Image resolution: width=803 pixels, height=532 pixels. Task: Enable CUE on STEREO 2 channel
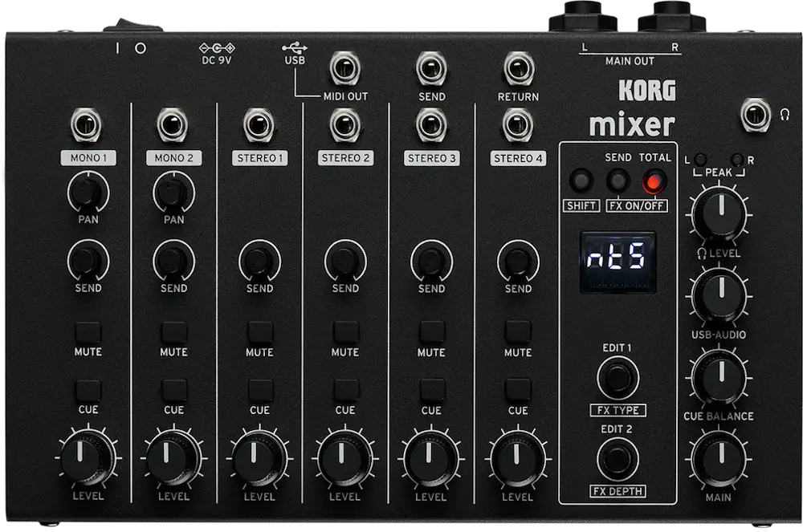coord(346,390)
